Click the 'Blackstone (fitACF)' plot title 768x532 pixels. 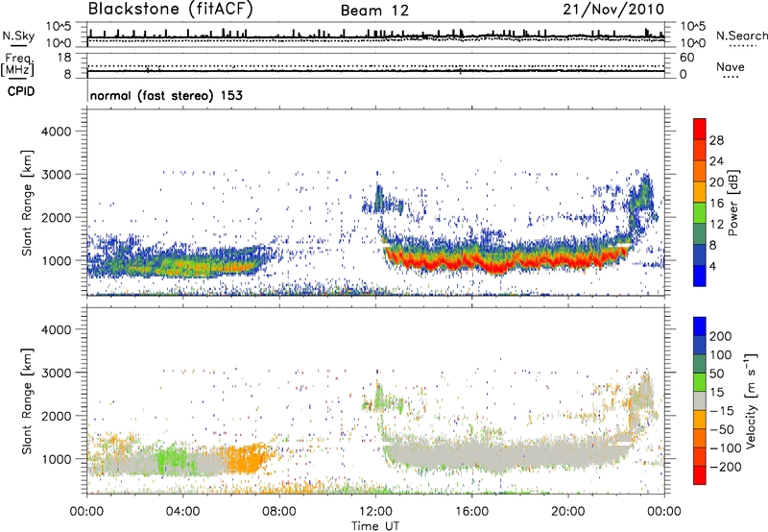pyautogui.click(x=171, y=10)
